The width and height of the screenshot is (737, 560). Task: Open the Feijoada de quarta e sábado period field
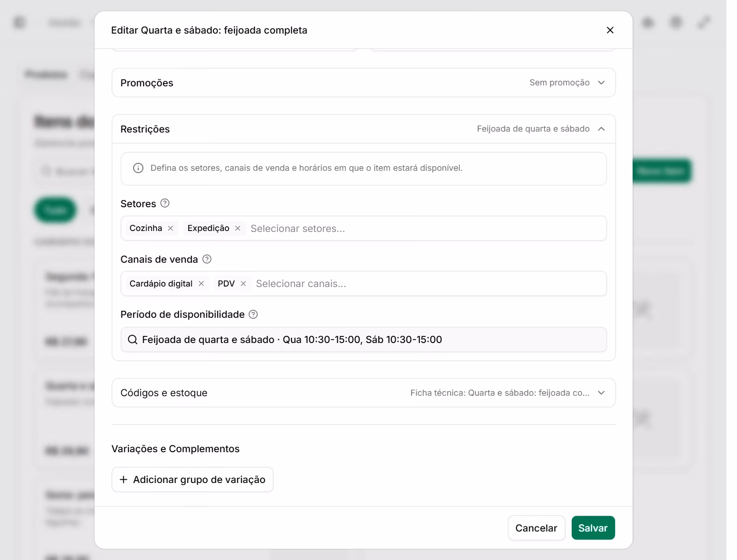pos(363,340)
